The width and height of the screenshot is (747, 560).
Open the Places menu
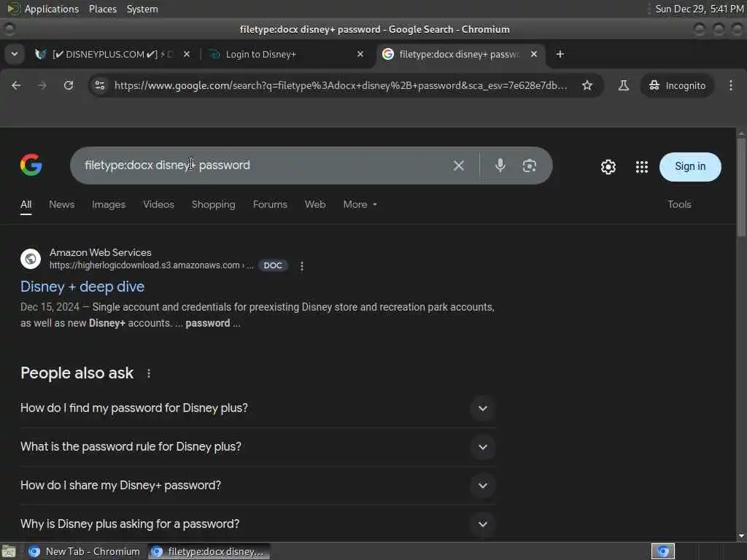click(102, 9)
